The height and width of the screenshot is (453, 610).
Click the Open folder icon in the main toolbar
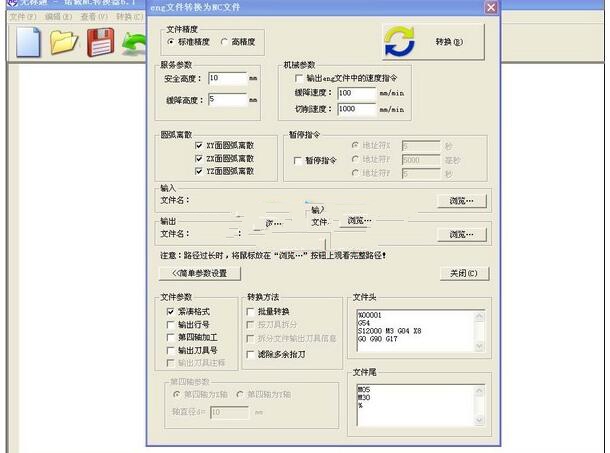coord(64,42)
